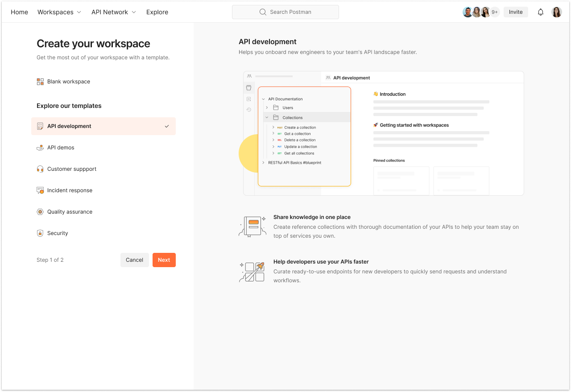Click inside the Search Postman field
Screen dimensions: 571x392
[290, 12]
